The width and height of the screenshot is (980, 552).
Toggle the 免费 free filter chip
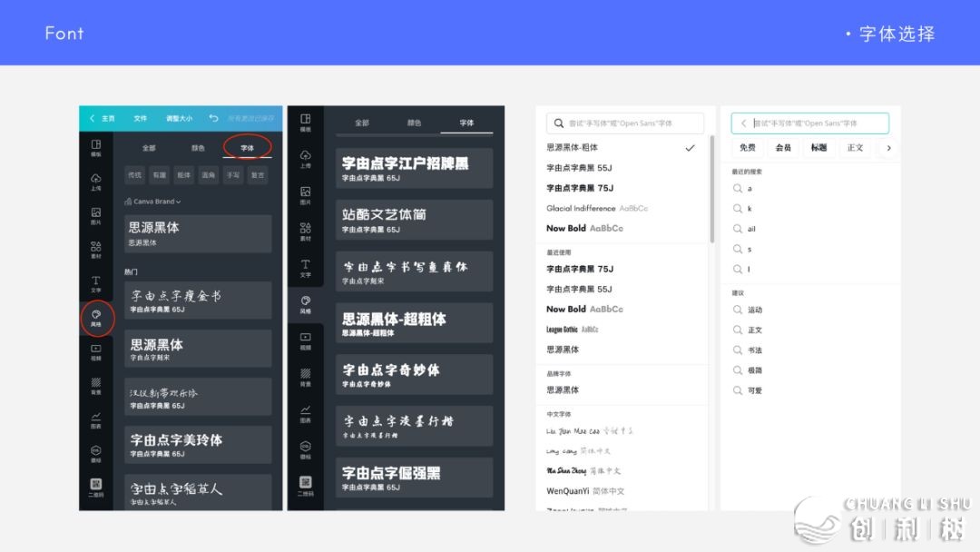click(x=747, y=148)
